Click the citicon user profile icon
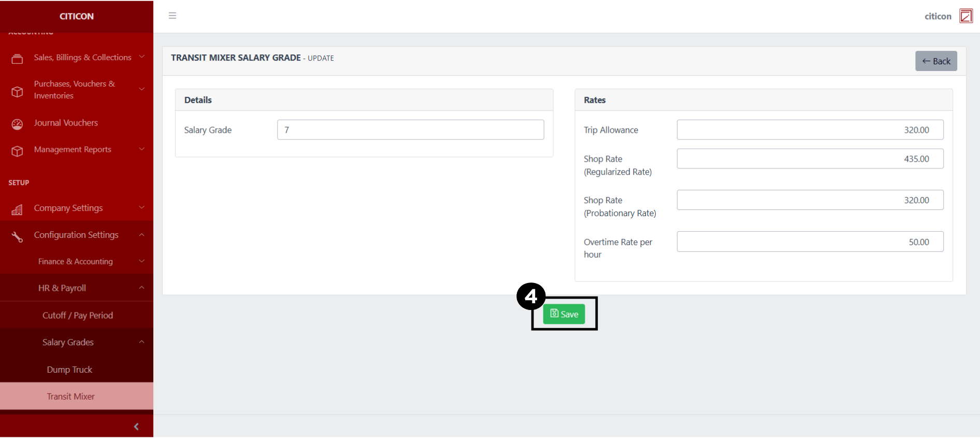This screenshot has height=438, width=980. [x=965, y=16]
